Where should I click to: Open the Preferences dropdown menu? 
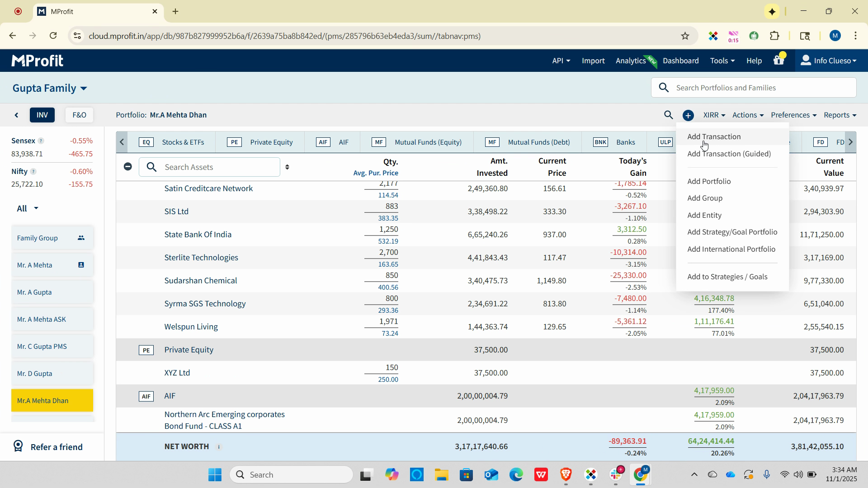[x=793, y=115]
